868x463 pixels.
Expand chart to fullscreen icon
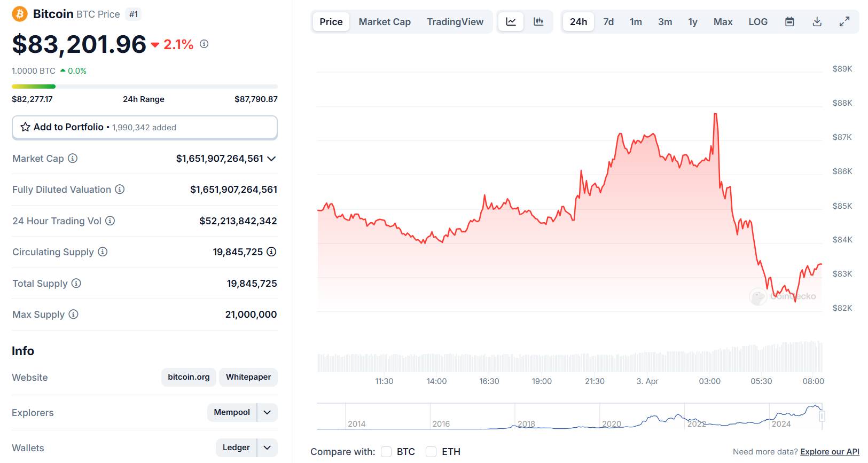pyautogui.click(x=844, y=22)
